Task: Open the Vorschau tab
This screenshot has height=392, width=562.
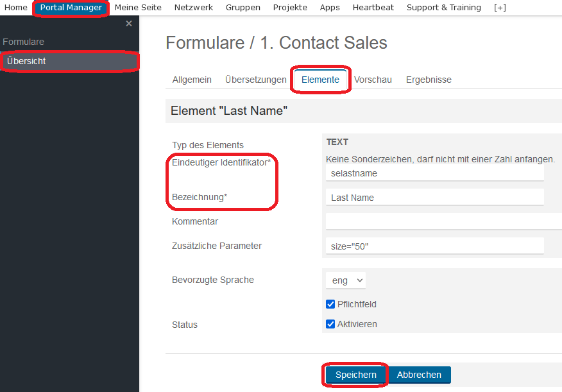Action: click(x=373, y=80)
